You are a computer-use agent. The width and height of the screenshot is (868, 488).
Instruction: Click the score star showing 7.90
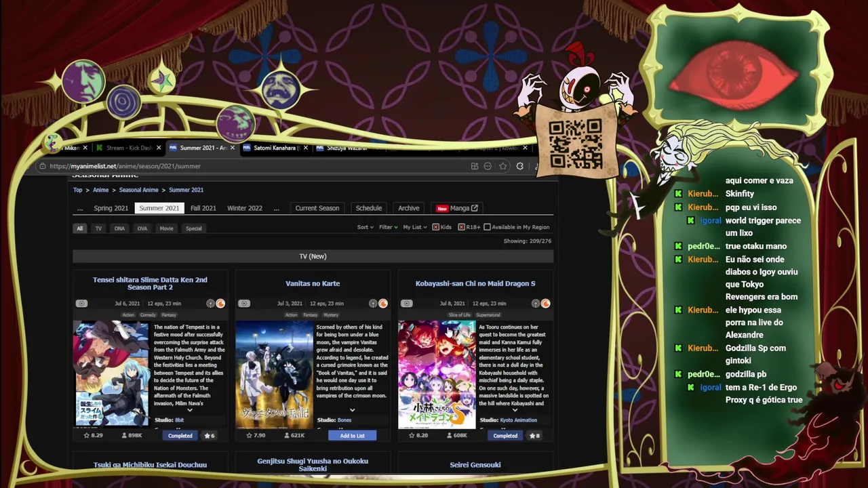[250, 436]
